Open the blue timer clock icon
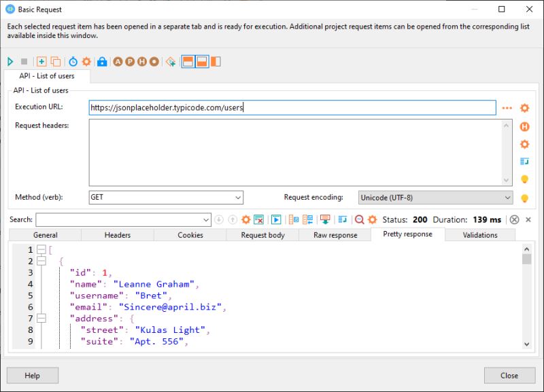 [73, 62]
